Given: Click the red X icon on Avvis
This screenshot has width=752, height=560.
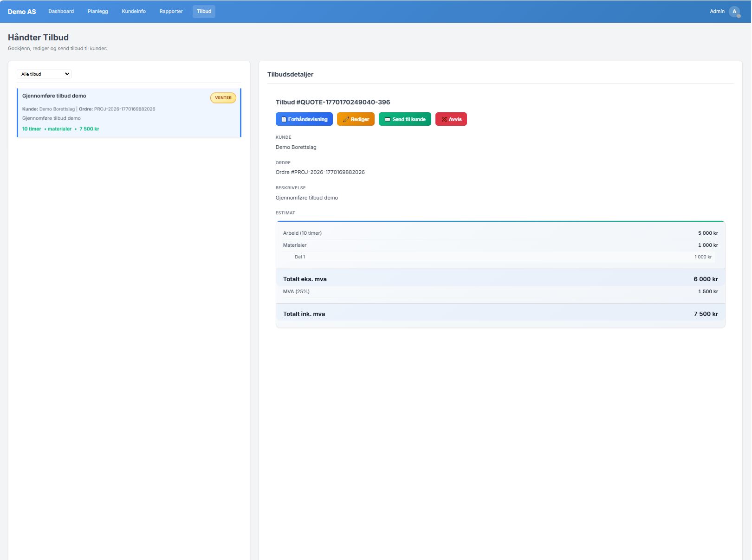Looking at the screenshot, I should pos(444,119).
